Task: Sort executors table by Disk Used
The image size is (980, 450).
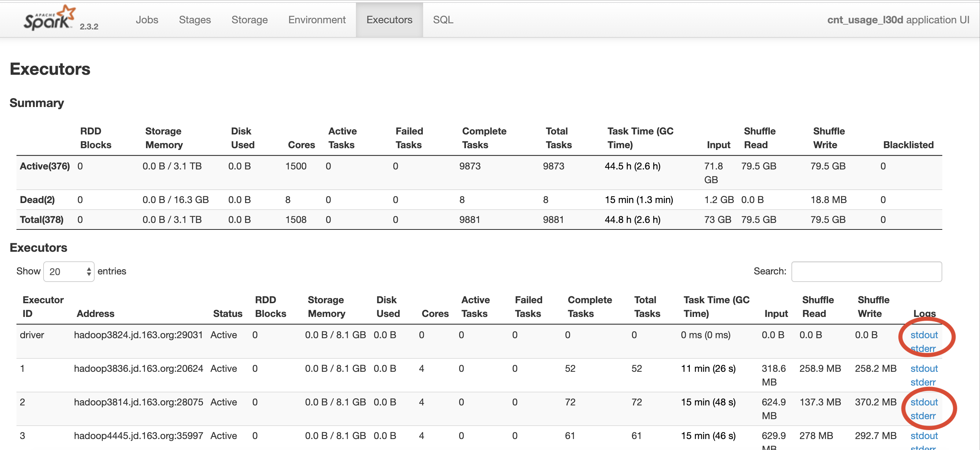Action: coord(388,307)
